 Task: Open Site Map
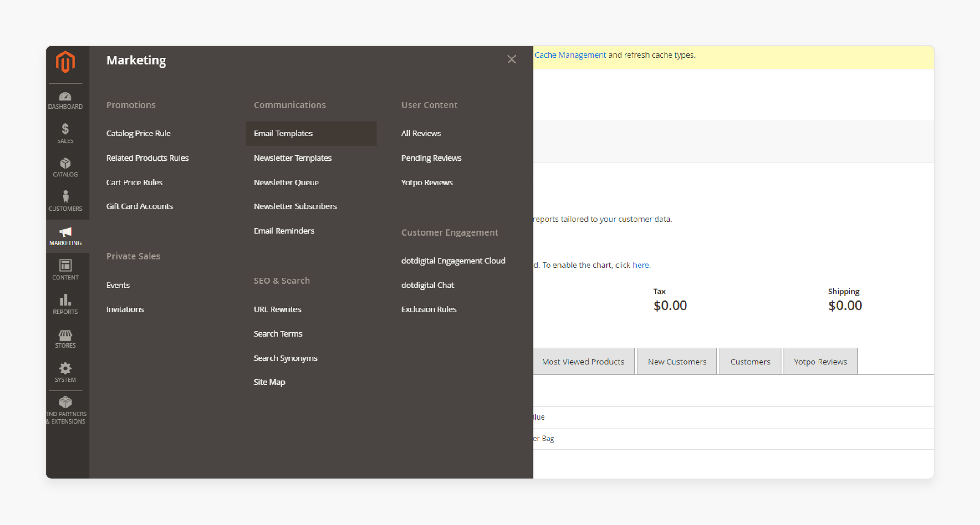269,382
